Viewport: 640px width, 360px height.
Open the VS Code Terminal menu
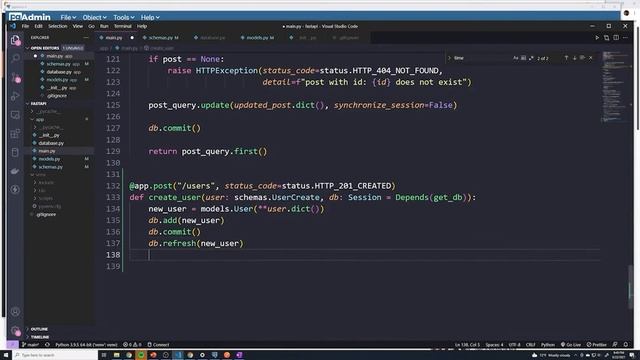click(x=122, y=26)
